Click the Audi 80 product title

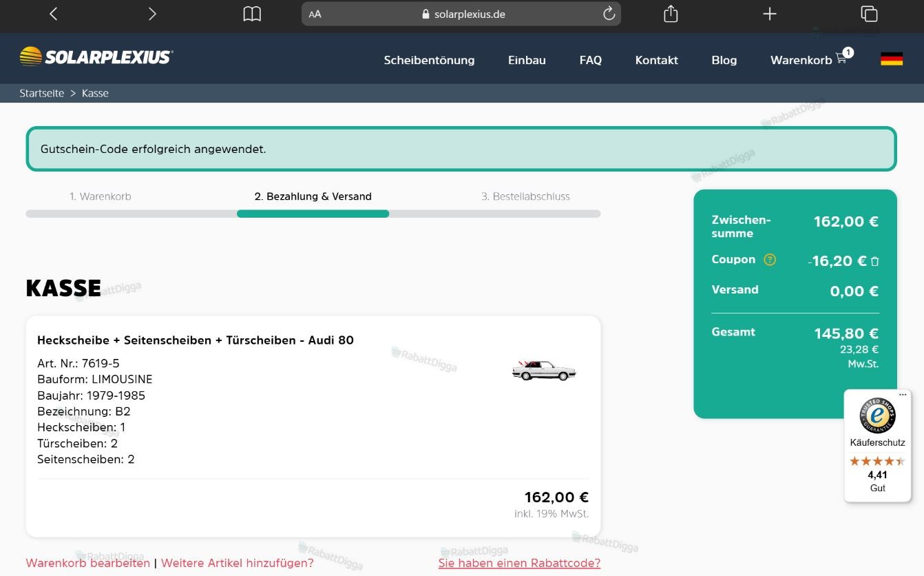click(196, 340)
